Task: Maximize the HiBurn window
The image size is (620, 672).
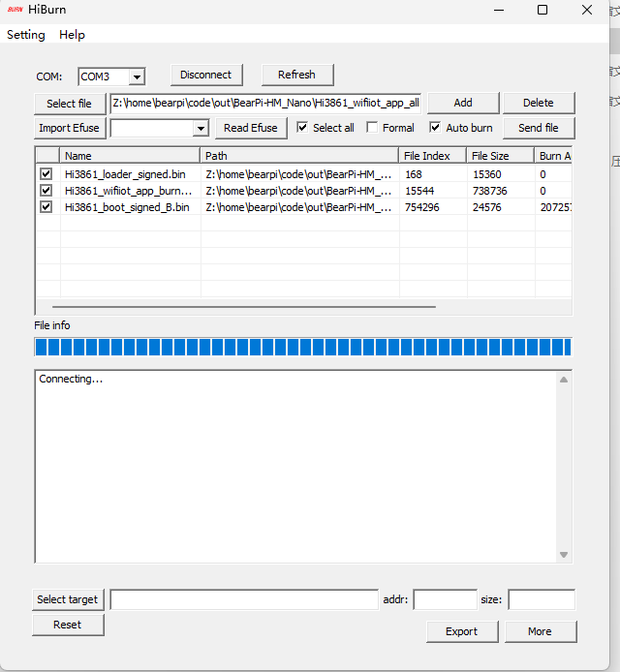Action: 542,10
